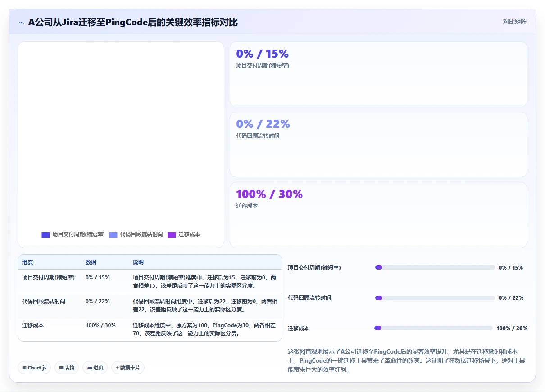The image size is (545, 392).
Task: Click the 进度 tag chip
Action: point(95,368)
